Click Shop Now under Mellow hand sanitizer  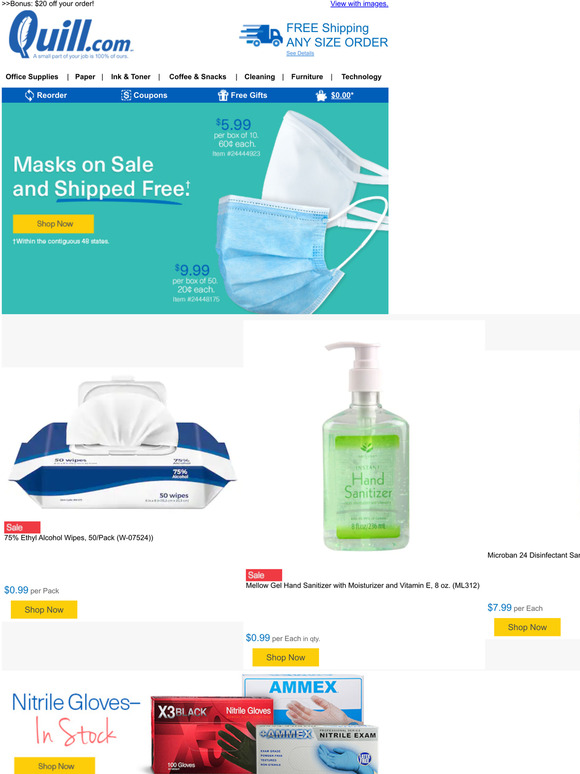point(286,658)
